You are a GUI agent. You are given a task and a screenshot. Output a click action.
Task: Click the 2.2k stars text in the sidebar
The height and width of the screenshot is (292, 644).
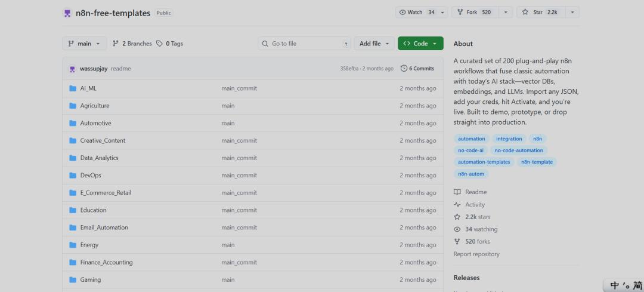pos(478,217)
